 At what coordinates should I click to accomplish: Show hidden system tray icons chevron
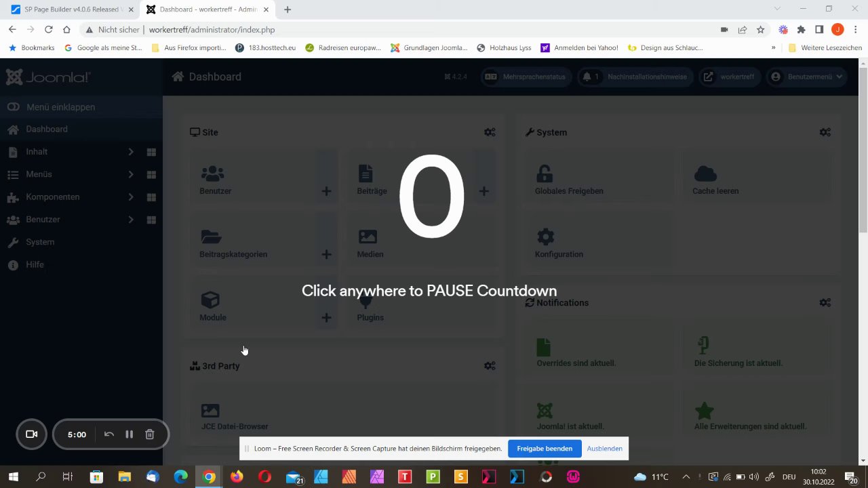coord(686,476)
